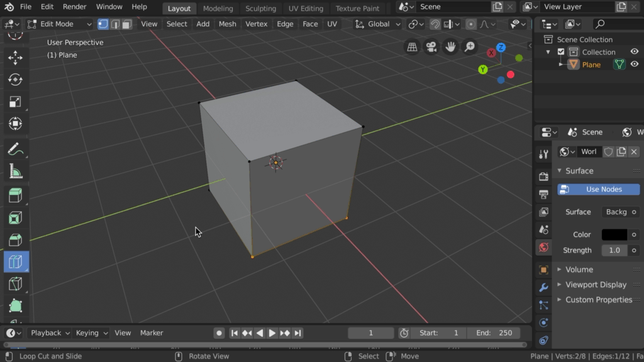644x362 pixels.
Task: Switch to face select mode
Action: point(127,24)
